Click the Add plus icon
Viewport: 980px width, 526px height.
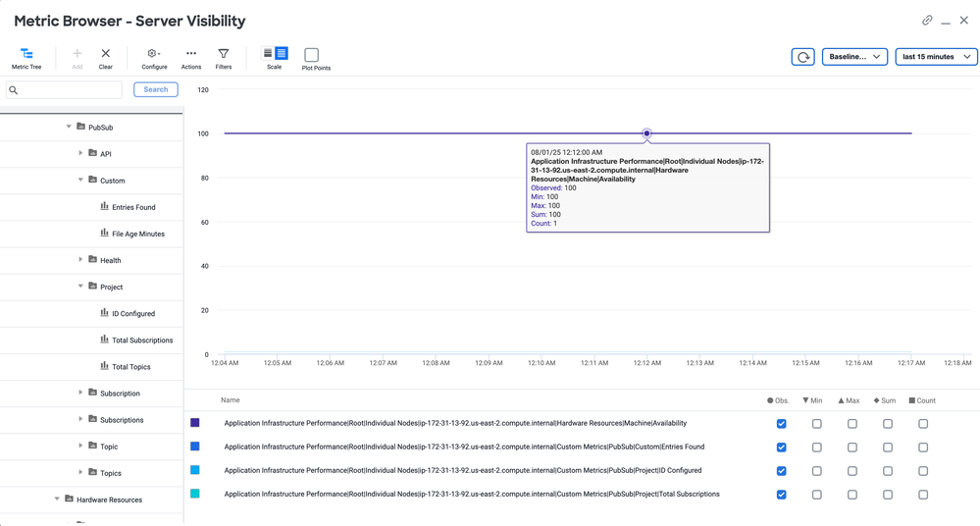[x=77, y=54]
